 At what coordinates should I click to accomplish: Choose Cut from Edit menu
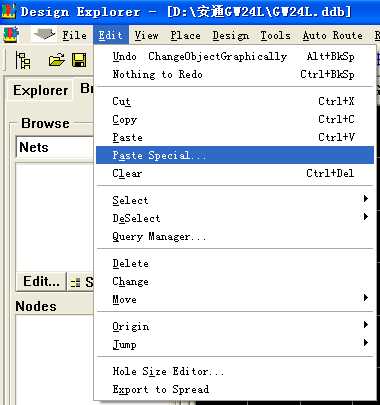click(235, 101)
